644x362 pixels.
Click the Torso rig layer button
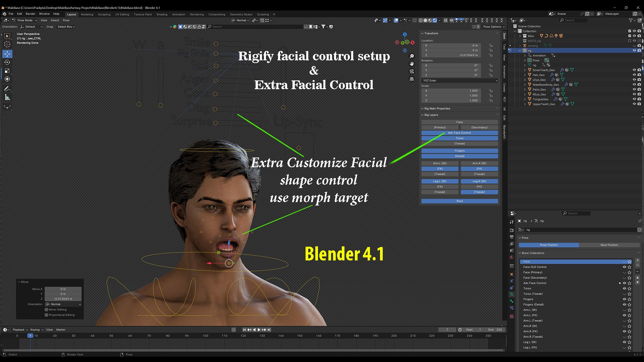(x=460, y=138)
